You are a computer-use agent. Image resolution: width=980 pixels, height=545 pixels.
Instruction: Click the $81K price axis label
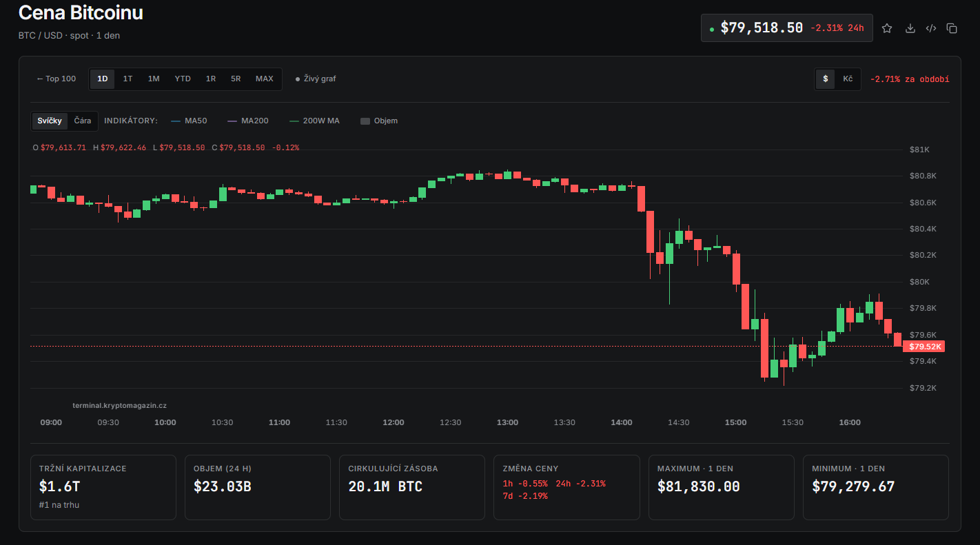(919, 150)
